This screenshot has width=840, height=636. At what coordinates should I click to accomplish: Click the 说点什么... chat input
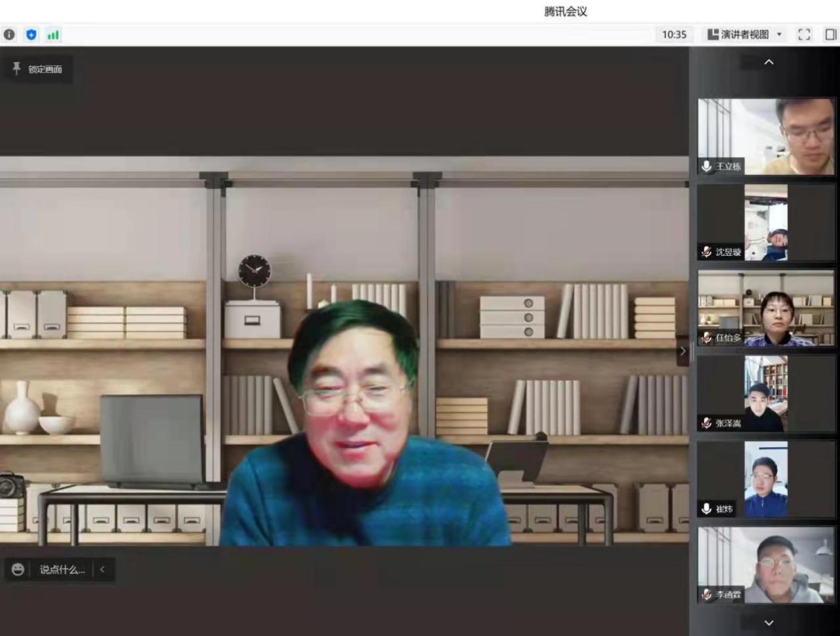tap(62, 570)
